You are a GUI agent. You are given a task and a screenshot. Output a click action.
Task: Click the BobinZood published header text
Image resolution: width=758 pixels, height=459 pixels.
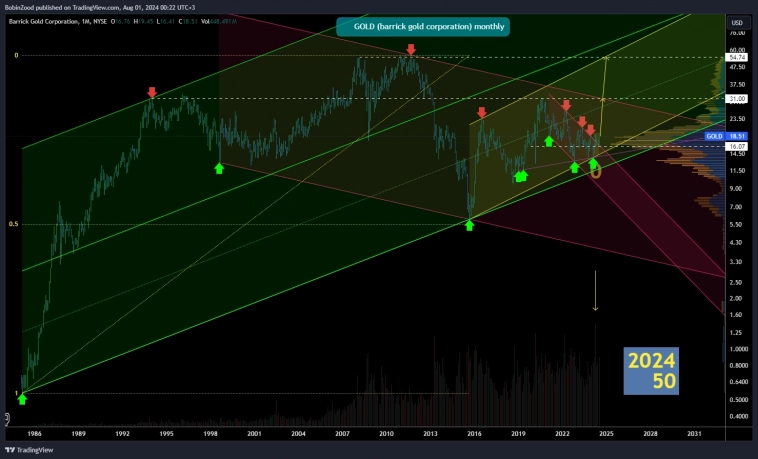100,7
